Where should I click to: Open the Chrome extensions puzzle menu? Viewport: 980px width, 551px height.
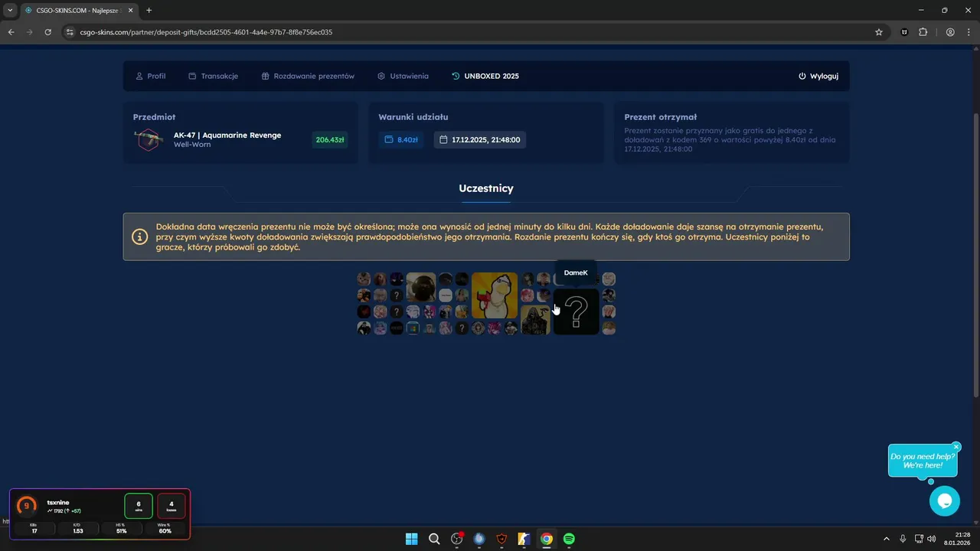click(923, 32)
